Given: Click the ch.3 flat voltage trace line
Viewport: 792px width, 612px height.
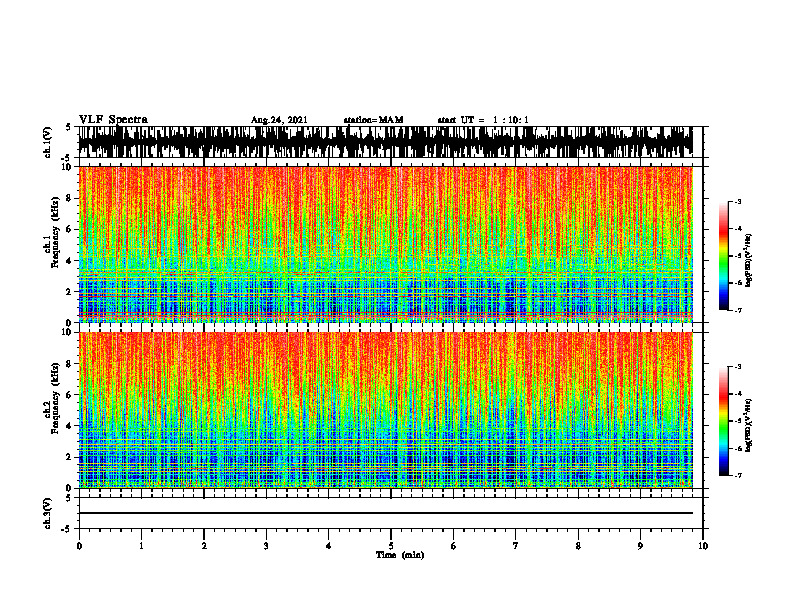Looking at the screenshot, I should [x=386, y=513].
